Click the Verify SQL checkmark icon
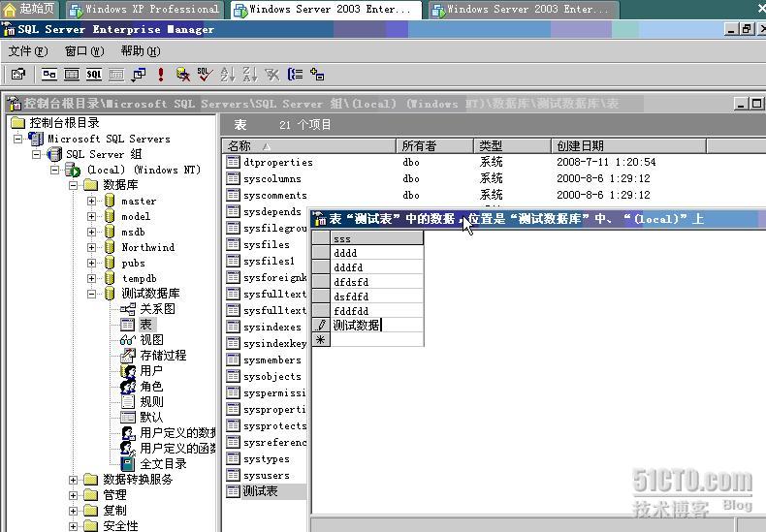 205,75
